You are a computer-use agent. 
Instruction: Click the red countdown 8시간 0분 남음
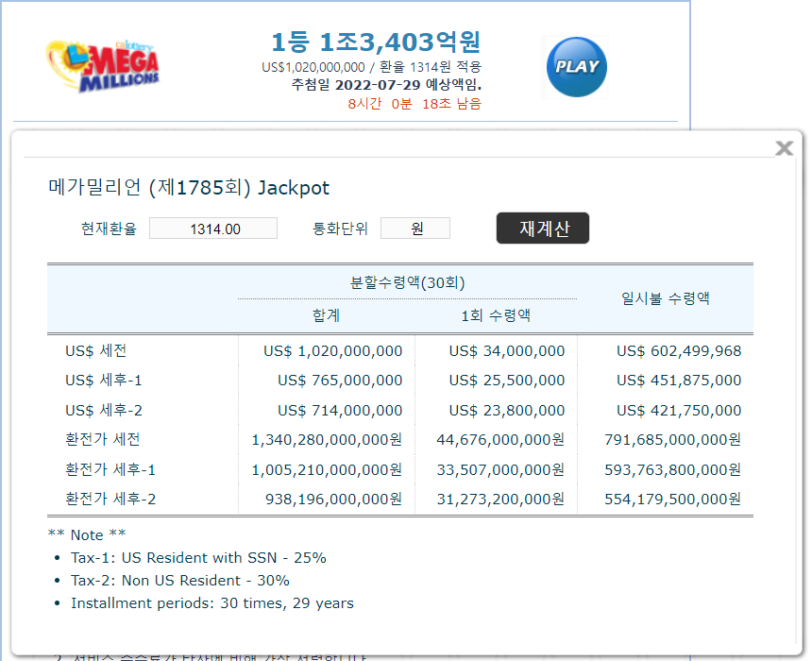[x=414, y=104]
